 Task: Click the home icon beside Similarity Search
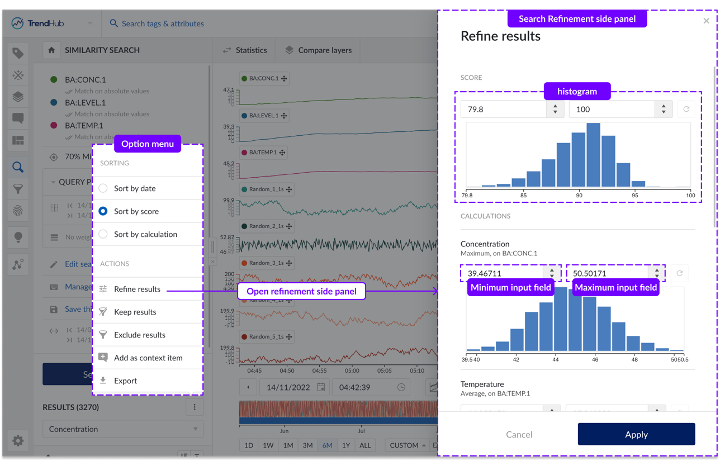tap(51, 49)
